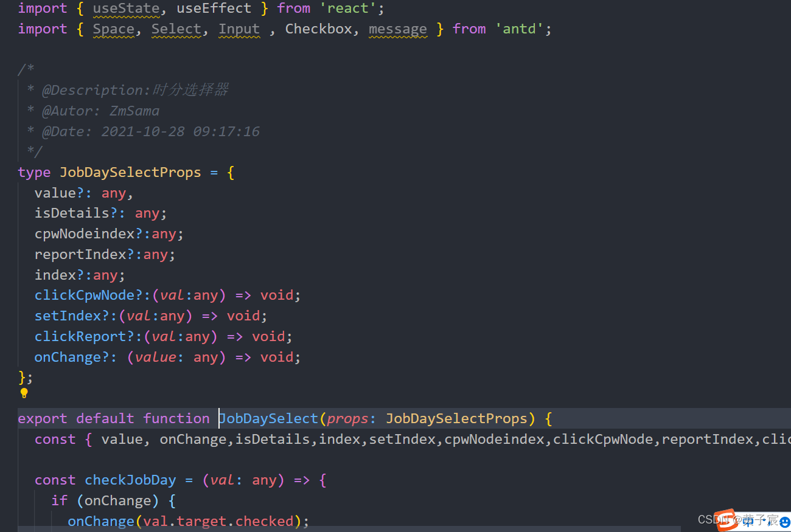Click 'Select' in the antd import
Viewport: 791px width, 532px height.
176,29
